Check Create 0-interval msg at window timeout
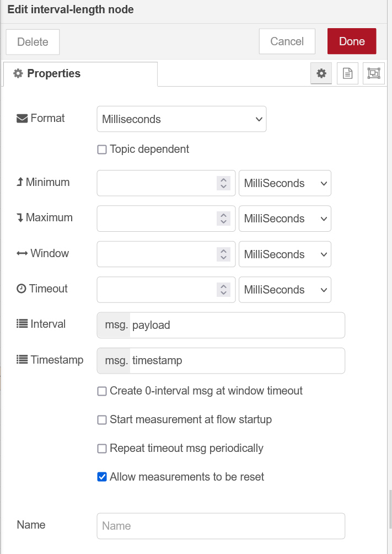The width and height of the screenshot is (392, 554). 102,391
